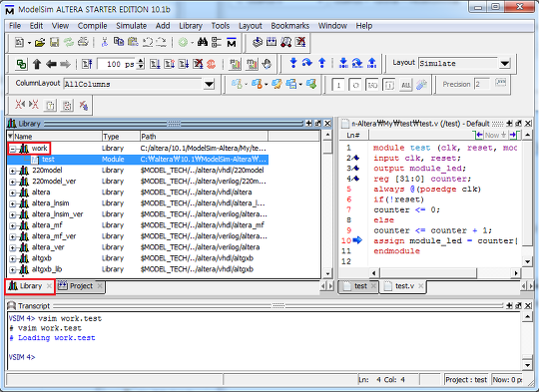Go up with the black up arrow

pos(37,64)
